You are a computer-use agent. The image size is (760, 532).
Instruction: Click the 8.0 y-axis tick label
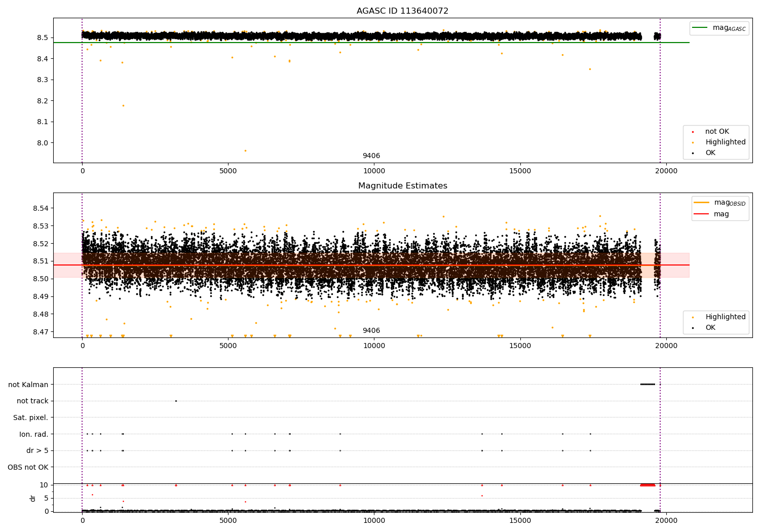[42, 143]
